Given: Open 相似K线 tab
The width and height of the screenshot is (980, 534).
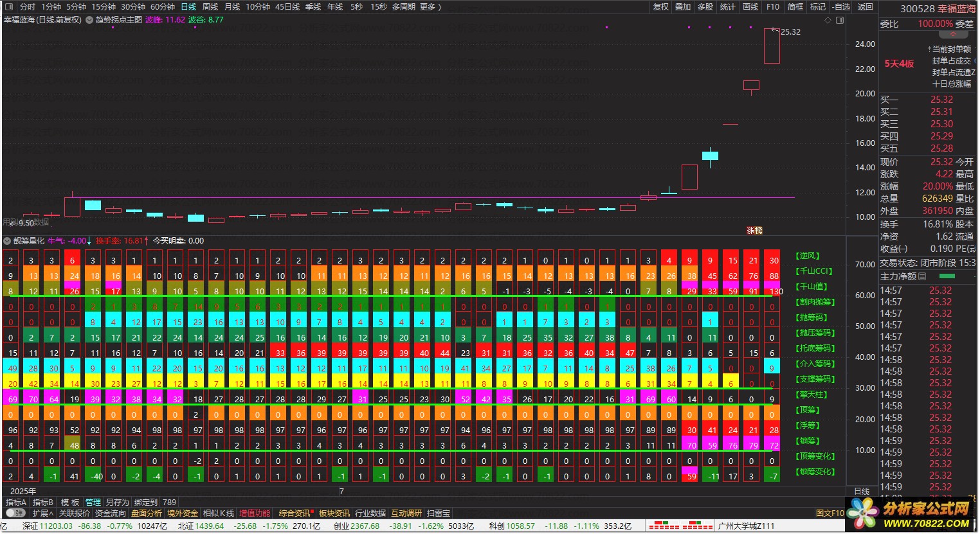Looking at the screenshot, I should coord(219,513).
